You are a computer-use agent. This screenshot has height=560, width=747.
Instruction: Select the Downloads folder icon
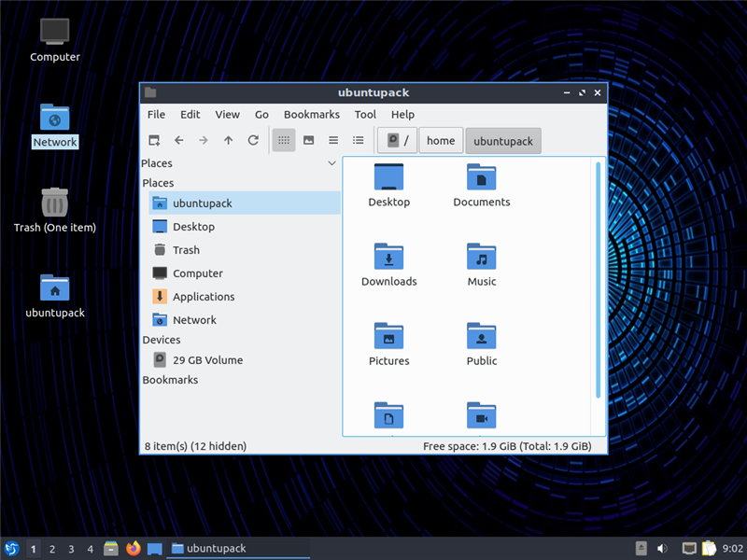click(x=388, y=257)
